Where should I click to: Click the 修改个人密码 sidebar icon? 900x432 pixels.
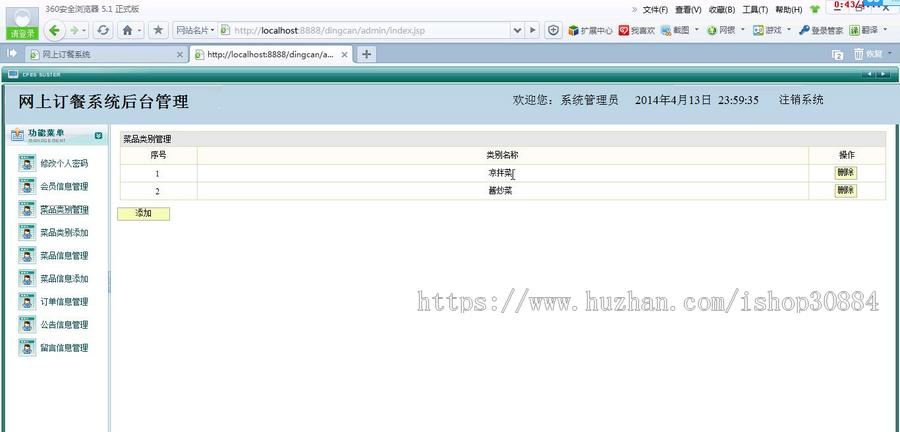27,164
